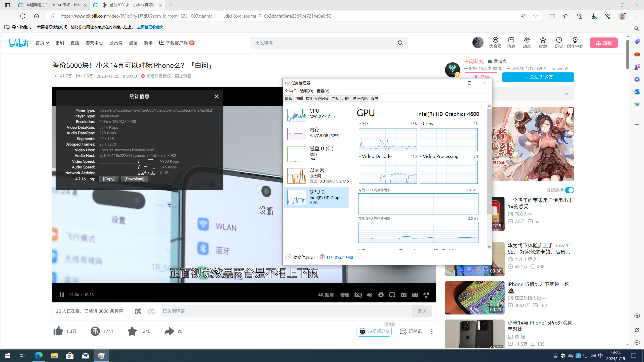Focus the 大米评测 search box
This screenshot has height=362, width=644.
click(x=323, y=43)
